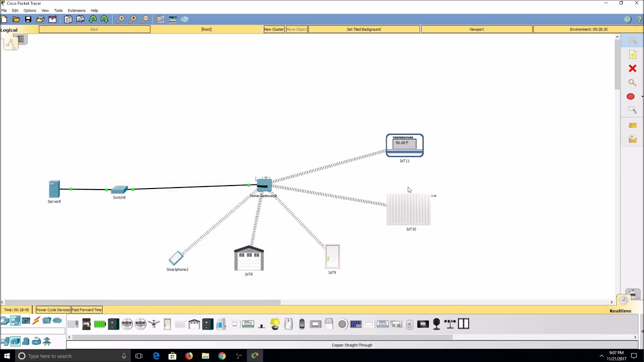644x362 pixels.
Task: Click the Set Tiled Background button
Action: click(364, 29)
